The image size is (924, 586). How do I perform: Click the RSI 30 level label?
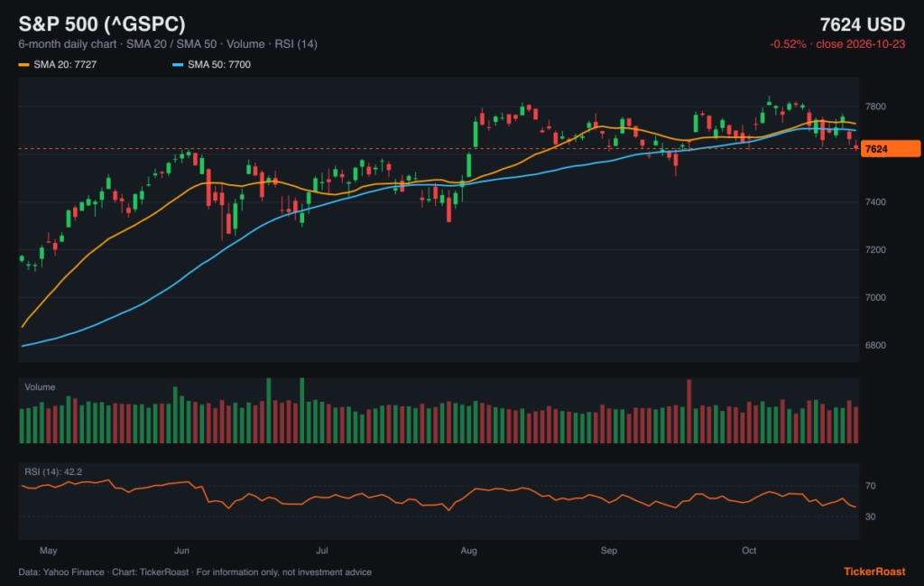click(x=871, y=516)
